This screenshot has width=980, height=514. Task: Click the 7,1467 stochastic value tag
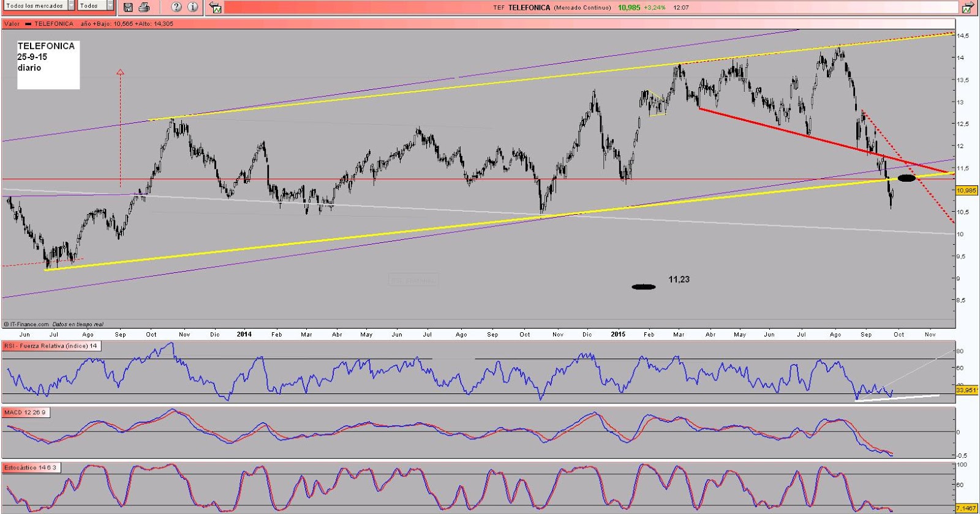[x=967, y=508]
